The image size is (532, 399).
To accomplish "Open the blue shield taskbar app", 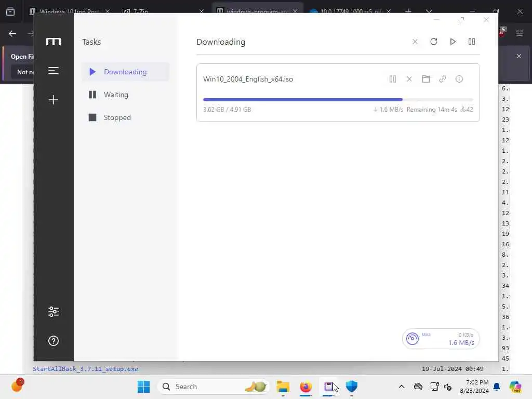I will 352,387.
